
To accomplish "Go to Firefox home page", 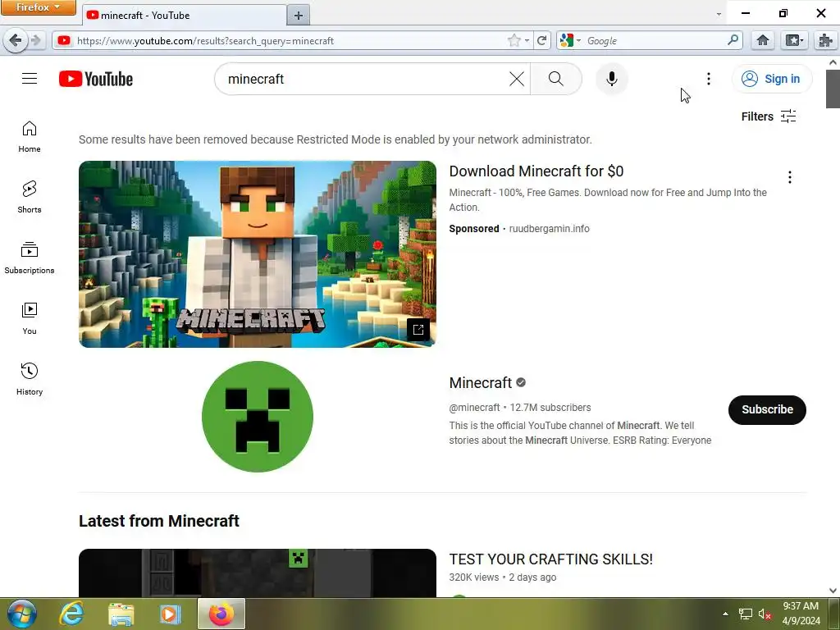I will click(x=762, y=40).
